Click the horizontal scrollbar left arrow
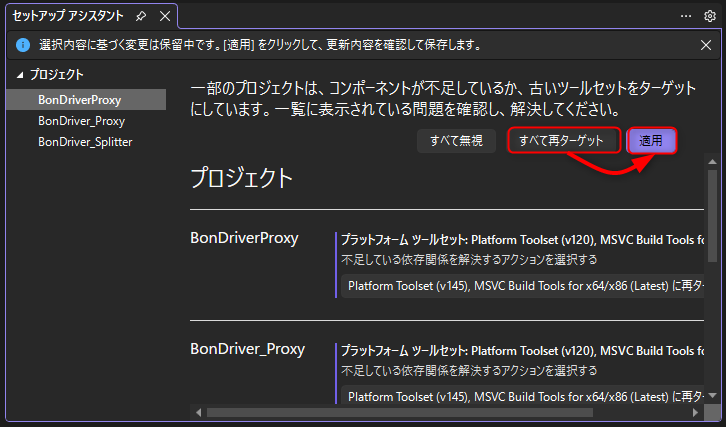Viewport: 726px width, 427px height. [x=197, y=412]
